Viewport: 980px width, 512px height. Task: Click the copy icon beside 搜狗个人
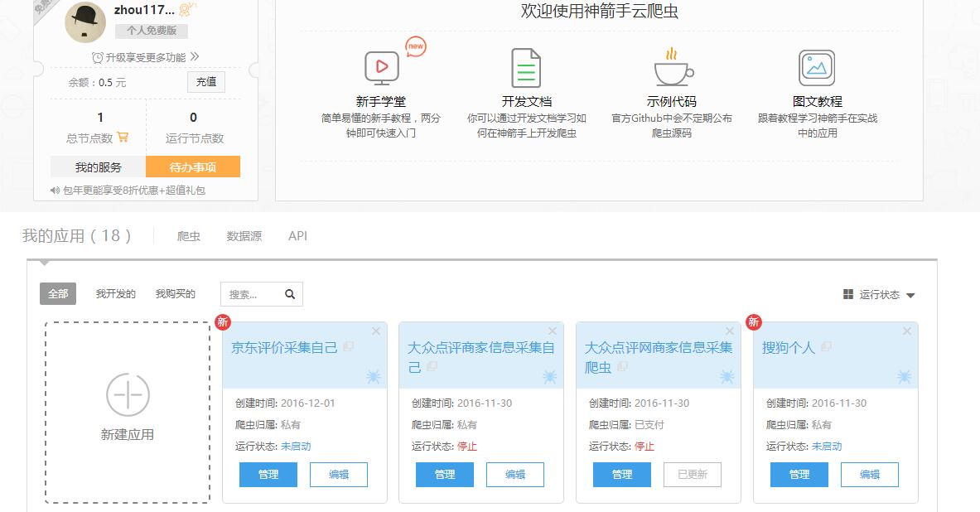click(x=826, y=346)
